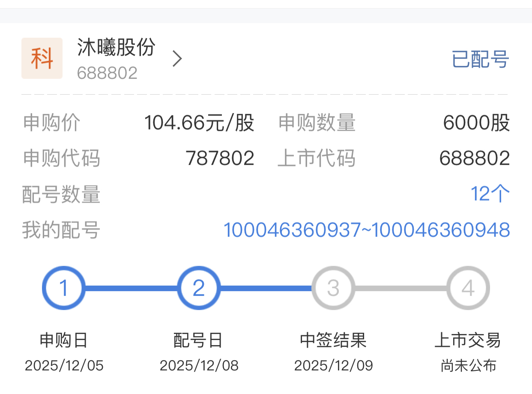Open stock name 沐曦股份
532x394 pixels.
tap(116, 48)
